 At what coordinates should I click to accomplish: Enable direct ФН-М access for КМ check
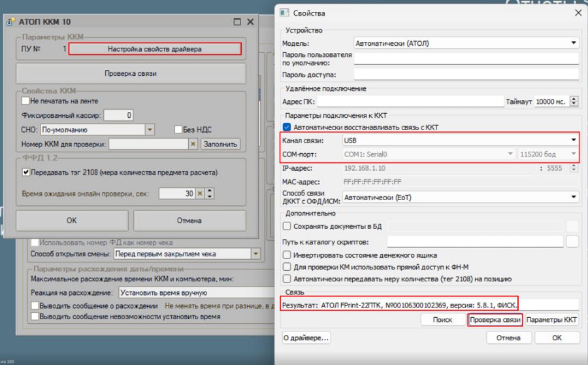coord(287,267)
